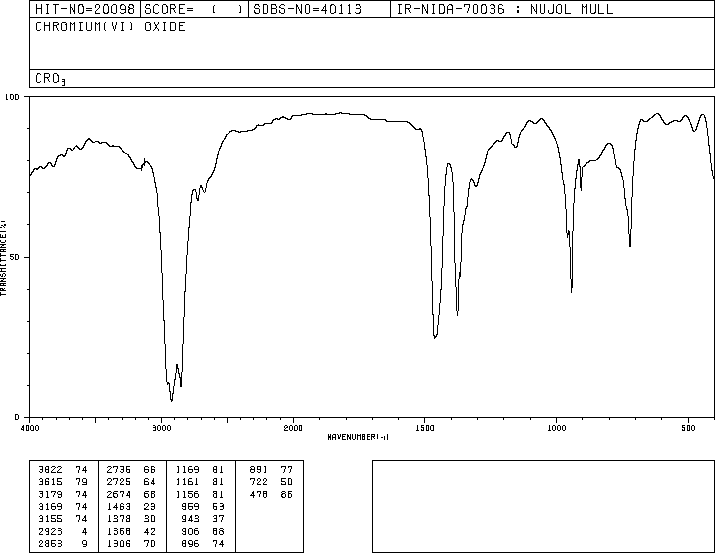Click transmittance value 9 beside 2863
This screenshot has width=715, height=553.
[85, 544]
